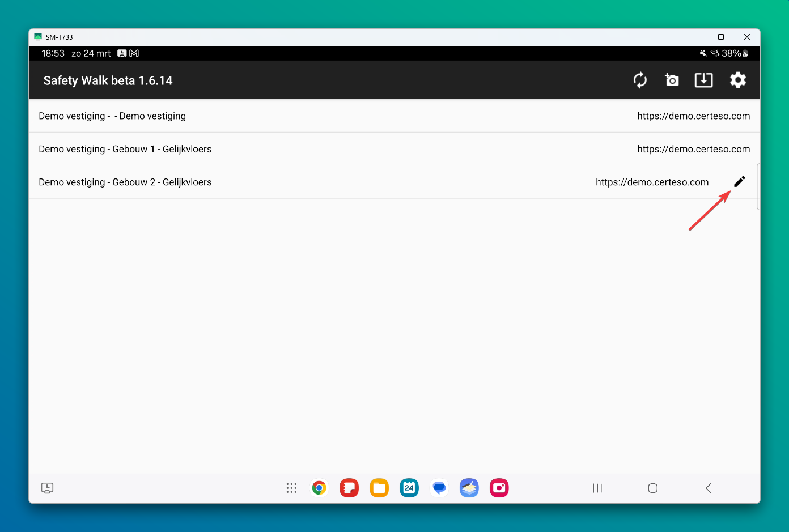Open the calendar app showing 24
Viewport: 789px width, 532px height.
[x=409, y=488]
